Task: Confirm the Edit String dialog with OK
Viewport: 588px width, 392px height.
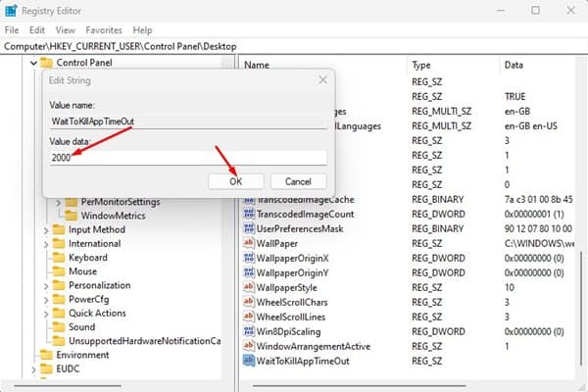Action: click(x=236, y=181)
